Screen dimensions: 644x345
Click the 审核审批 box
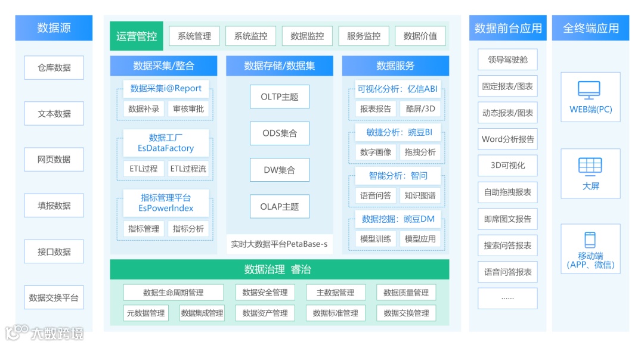point(188,108)
